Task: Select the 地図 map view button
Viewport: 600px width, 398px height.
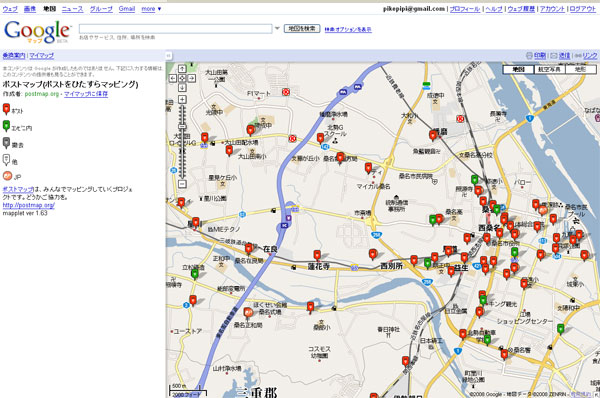Action: pyautogui.click(x=518, y=69)
